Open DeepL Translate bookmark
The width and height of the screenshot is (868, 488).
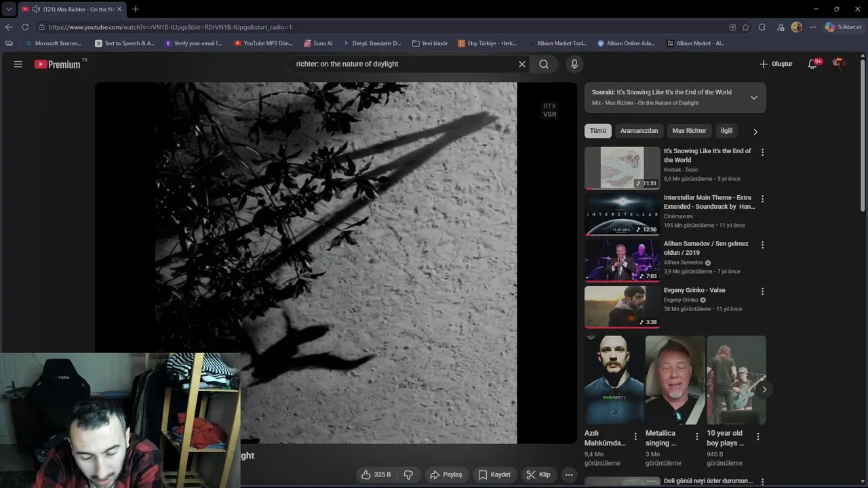pos(372,43)
